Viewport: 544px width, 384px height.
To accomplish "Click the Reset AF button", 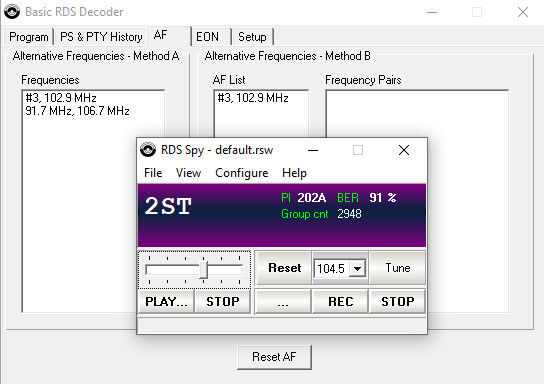I will point(274,357).
